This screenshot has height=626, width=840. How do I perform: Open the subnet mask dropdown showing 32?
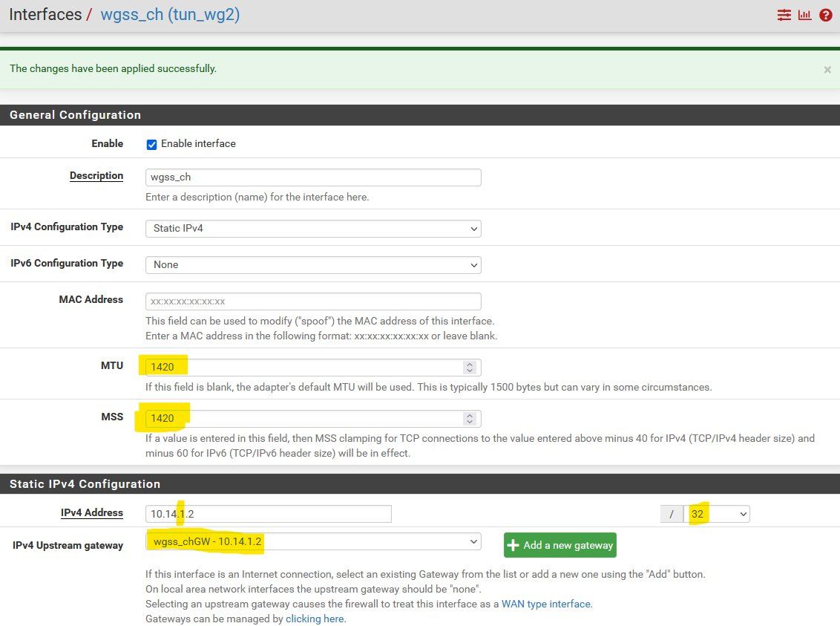[717, 514]
